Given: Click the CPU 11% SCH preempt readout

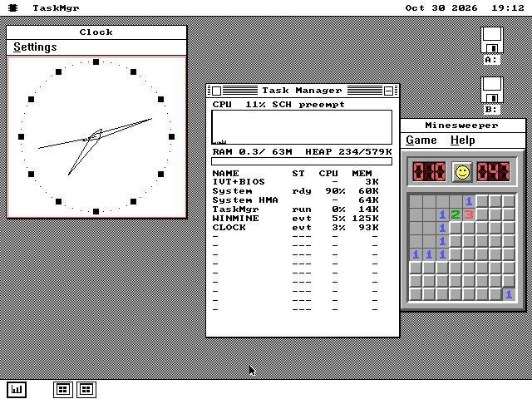Looking at the screenshot, I should tap(278, 105).
